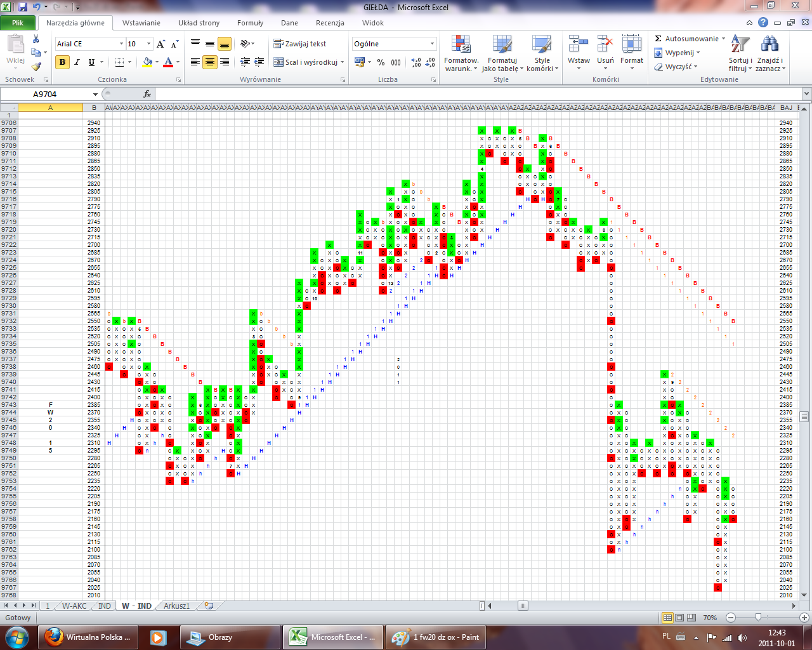This screenshot has width=812, height=650.
Task: Open the Arial CE font name dropdown
Action: coord(121,44)
